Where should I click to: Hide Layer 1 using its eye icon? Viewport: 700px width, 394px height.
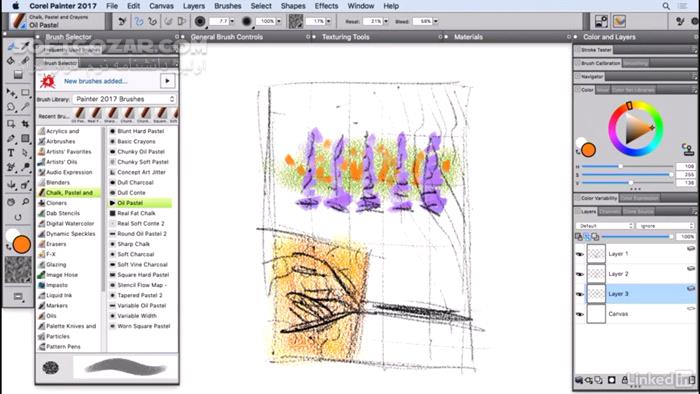tap(580, 254)
